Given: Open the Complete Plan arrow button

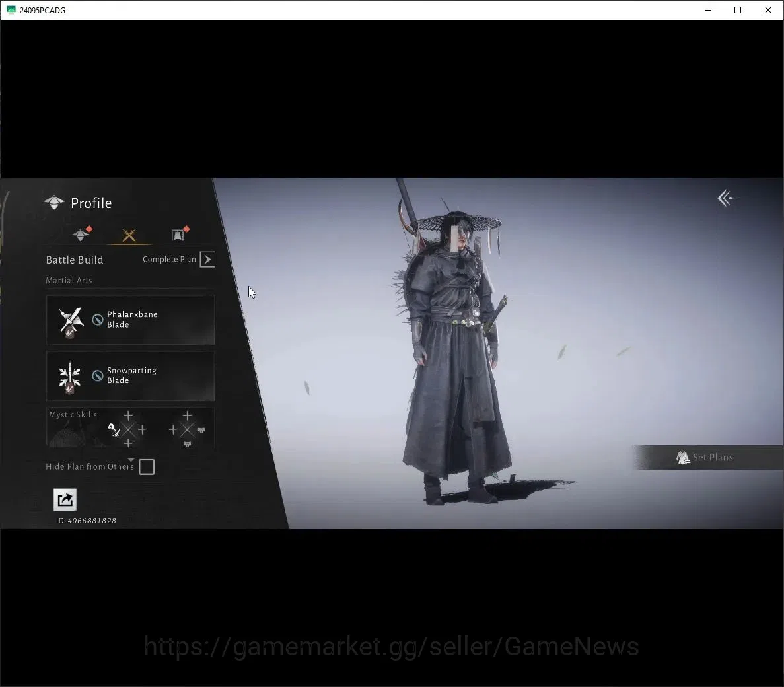Looking at the screenshot, I should tap(207, 259).
